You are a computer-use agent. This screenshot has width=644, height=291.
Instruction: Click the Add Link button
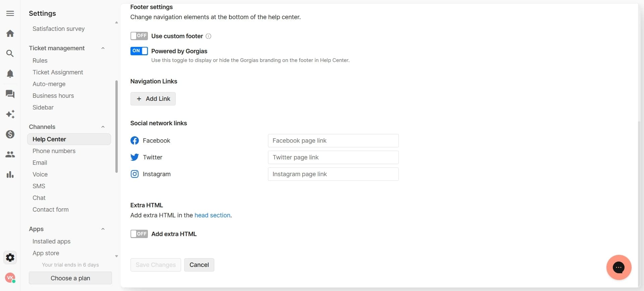tap(153, 99)
